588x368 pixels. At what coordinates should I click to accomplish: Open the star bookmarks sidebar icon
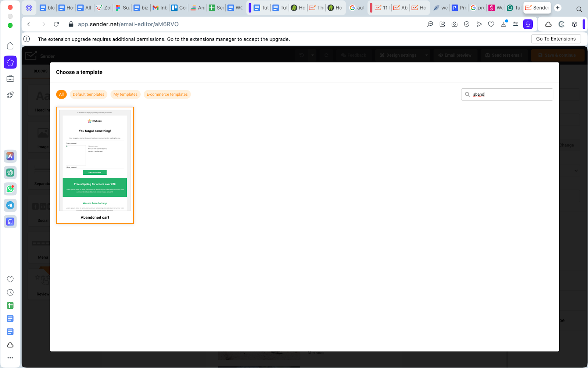point(10,62)
